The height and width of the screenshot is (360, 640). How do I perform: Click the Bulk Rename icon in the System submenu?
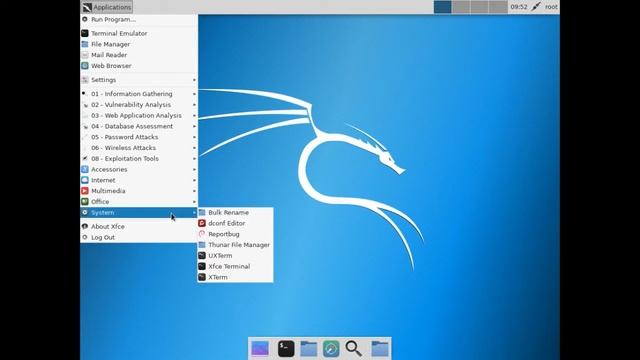click(x=202, y=213)
